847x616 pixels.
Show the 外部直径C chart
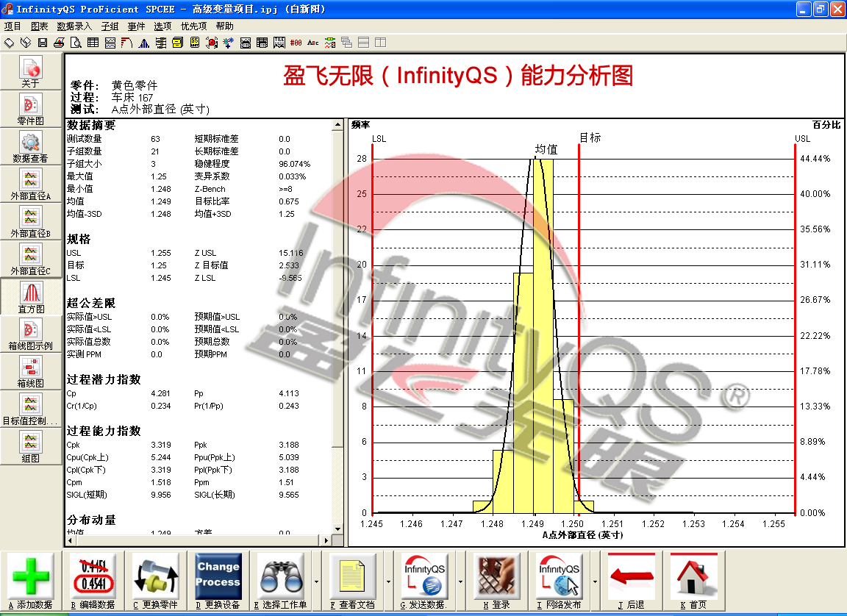[x=31, y=259]
